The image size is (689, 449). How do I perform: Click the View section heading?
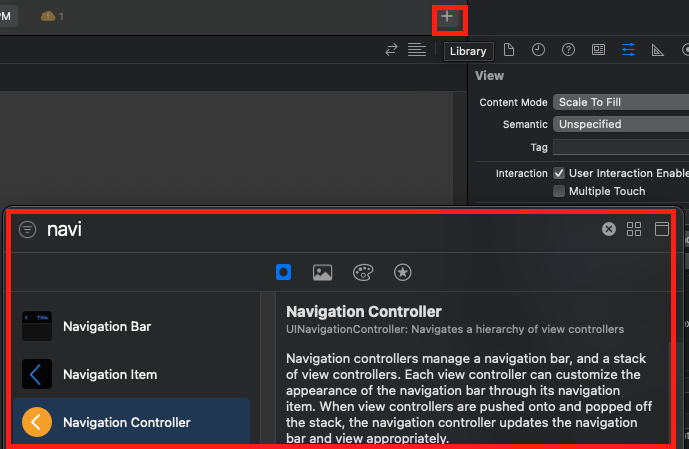point(489,76)
